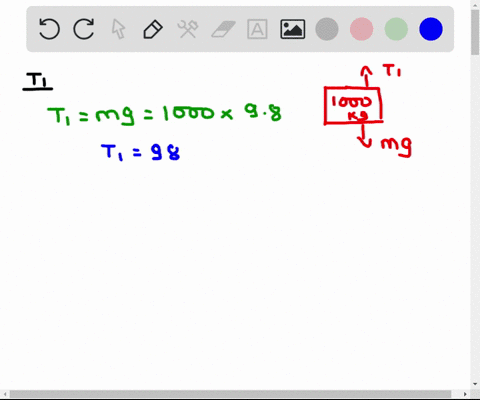This screenshot has height=400, width=480.
Task: Click the red 1000 kg box drawing
Action: (x=353, y=106)
